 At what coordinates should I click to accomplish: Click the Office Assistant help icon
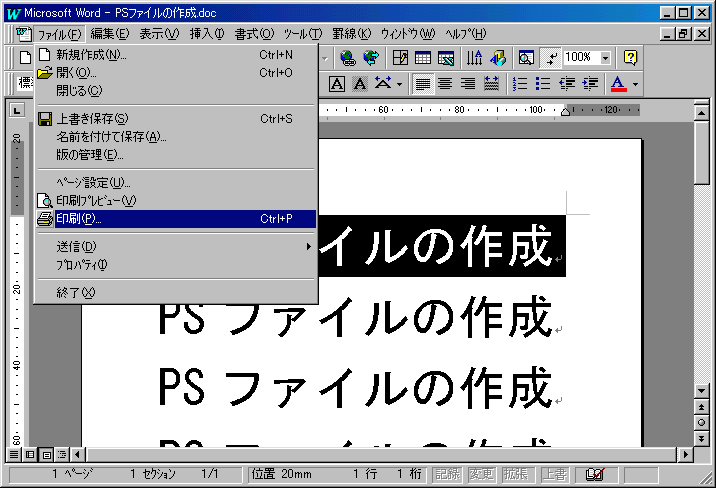[x=630, y=58]
